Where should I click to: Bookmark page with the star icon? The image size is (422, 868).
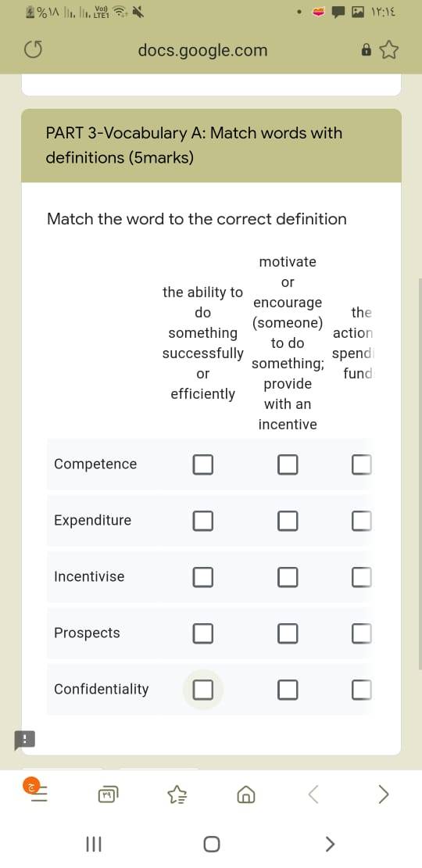[x=389, y=50]
